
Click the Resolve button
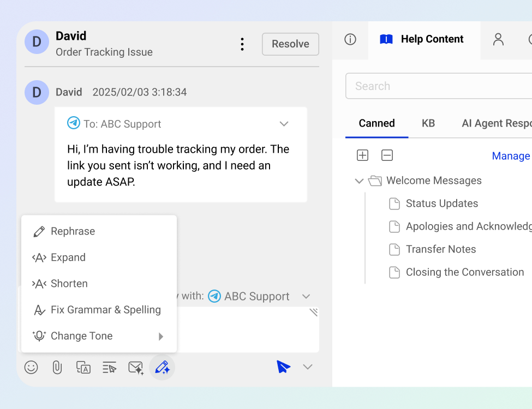(290, 44)
